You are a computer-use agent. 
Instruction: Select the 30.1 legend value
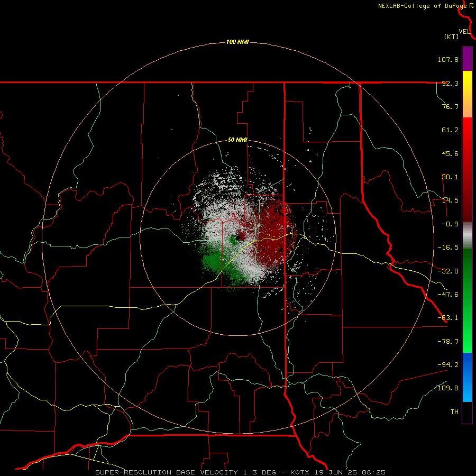[450, 177]
